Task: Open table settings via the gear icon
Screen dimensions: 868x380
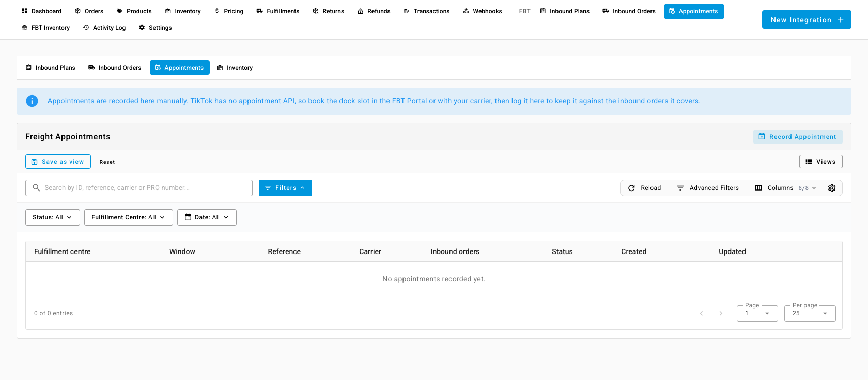Action: point(832,188)
